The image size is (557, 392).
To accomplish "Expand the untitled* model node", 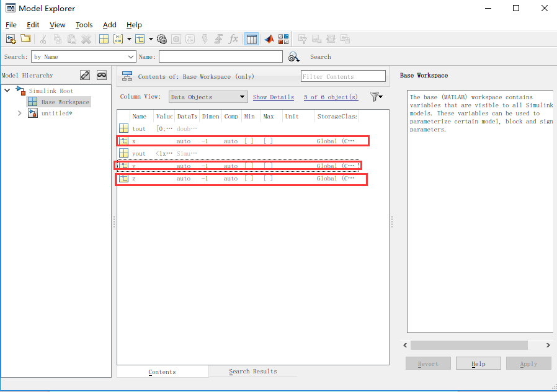I will point(19,114).
